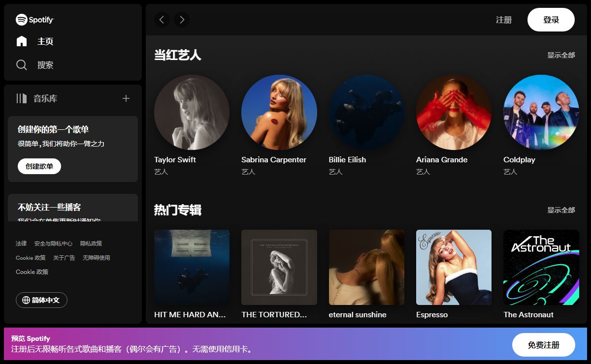Open The Astronaut album cover
Viewport: 591px width, 364px height.
(x=541, y=267)
